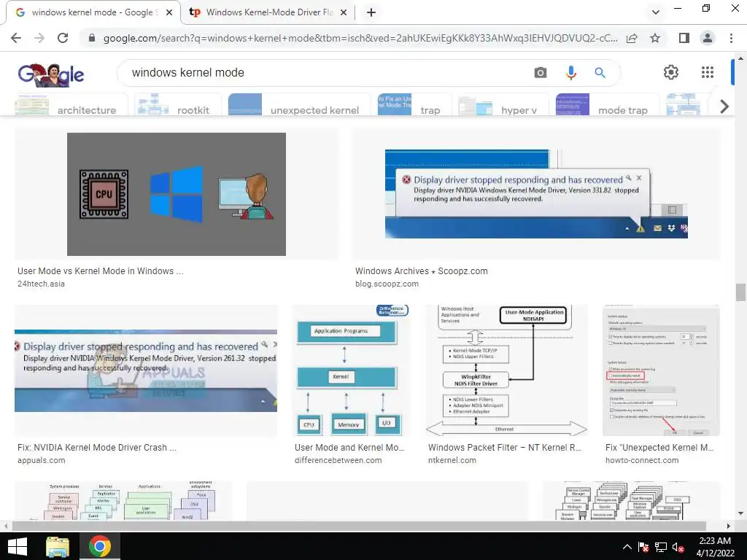
Task: Open Fix Unexpected Kernel M... link
Action: click(659, 448)
